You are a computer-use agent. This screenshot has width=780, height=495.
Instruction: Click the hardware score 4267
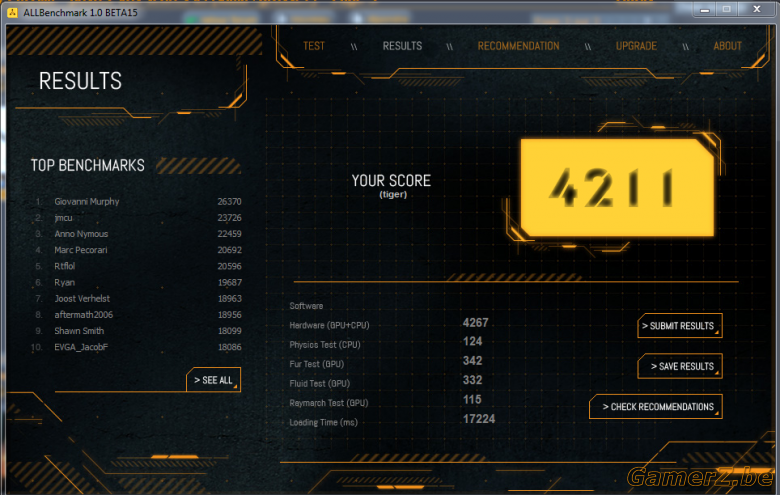point(476,323)
